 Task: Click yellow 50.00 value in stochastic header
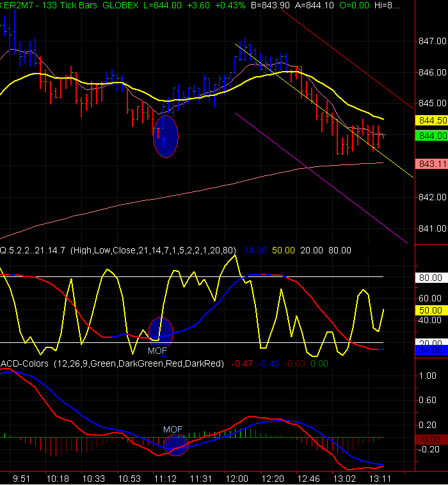284,250
